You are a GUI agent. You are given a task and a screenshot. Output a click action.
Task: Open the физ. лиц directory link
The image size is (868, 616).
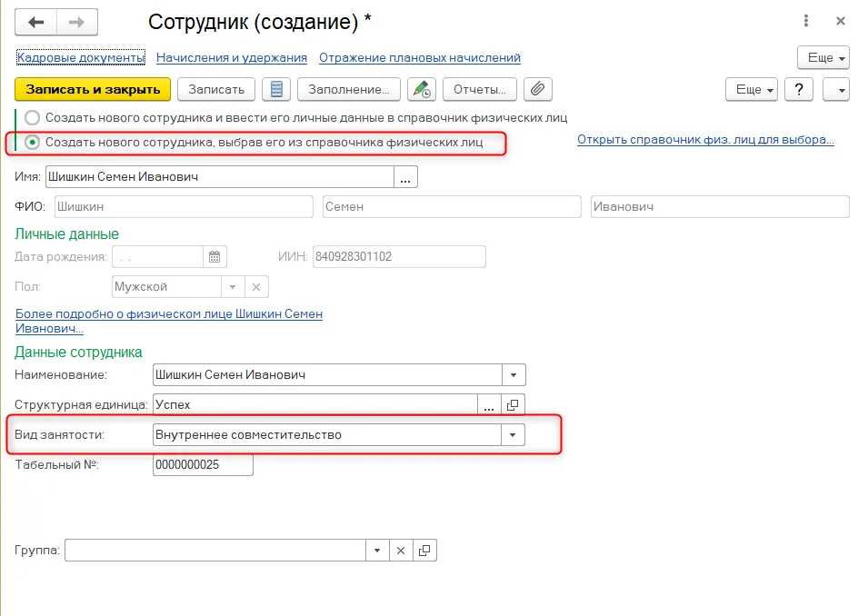click(705, 140)
